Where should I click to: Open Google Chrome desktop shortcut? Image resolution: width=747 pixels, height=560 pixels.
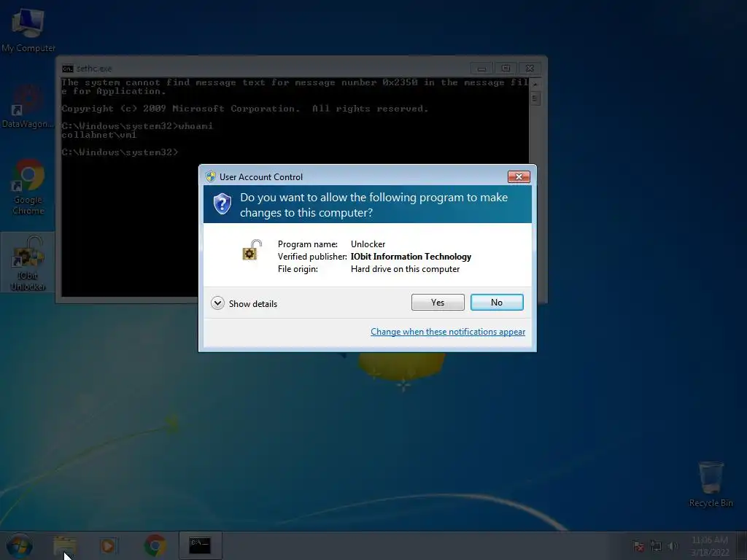click(x=28, y=187)
